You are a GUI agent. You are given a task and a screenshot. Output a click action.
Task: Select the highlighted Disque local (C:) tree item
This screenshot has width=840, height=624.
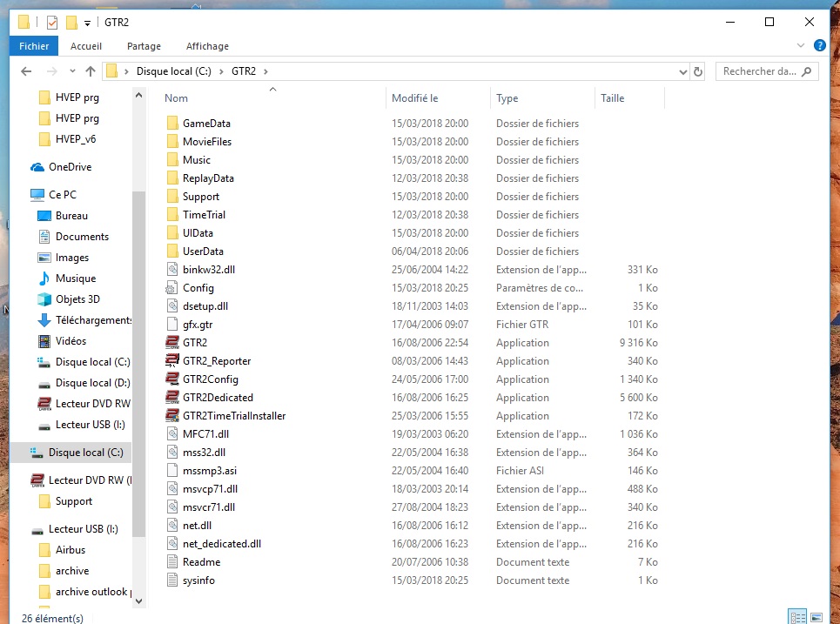click(71, 453)
